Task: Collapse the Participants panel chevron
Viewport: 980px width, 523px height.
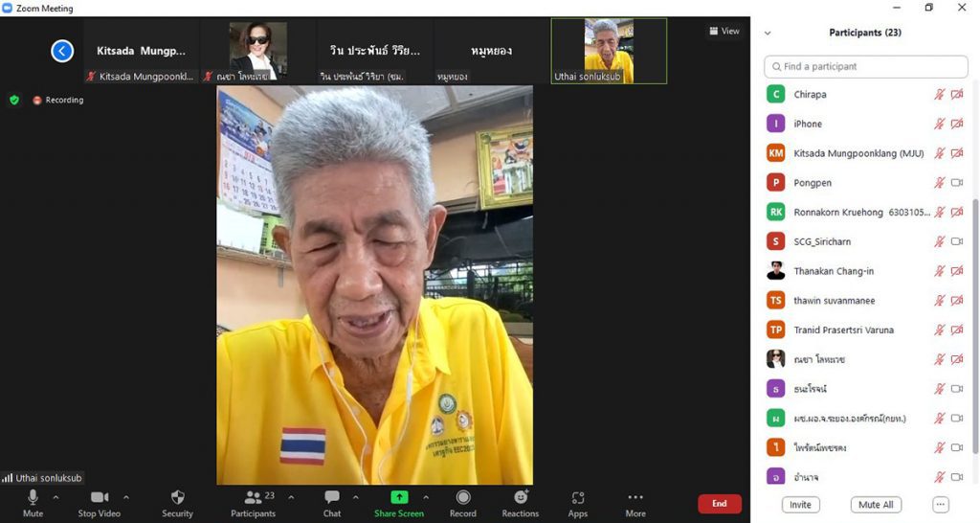Action: pyautogui.click(x=768, y=33)
